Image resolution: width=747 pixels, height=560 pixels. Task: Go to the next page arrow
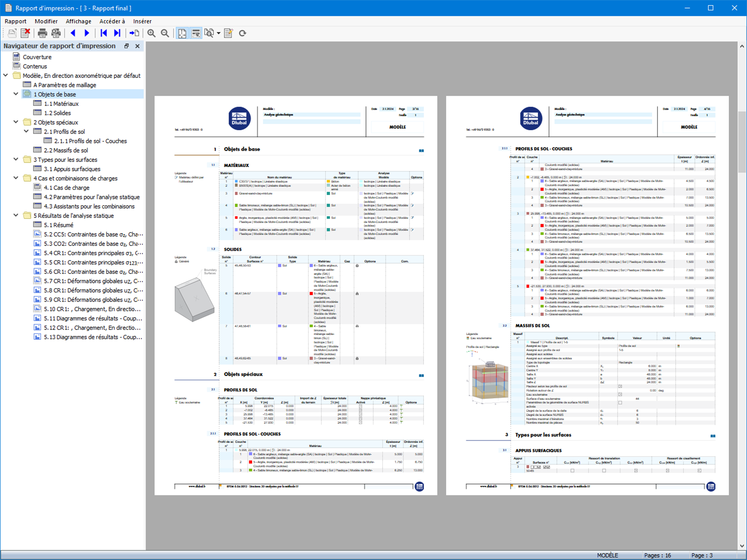[87, 33]
